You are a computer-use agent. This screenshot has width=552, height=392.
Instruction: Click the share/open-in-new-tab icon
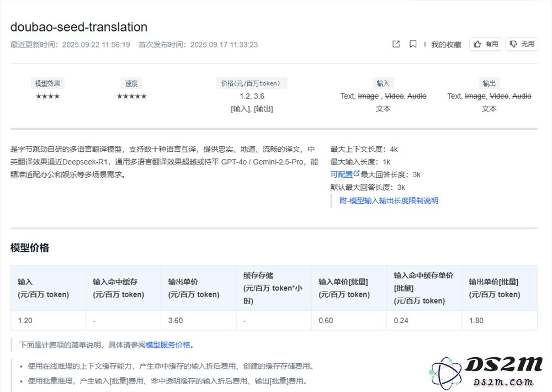(x=396, y=44)
